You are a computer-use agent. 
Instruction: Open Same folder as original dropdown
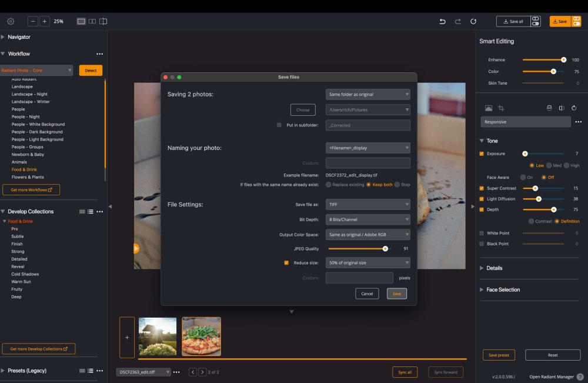pyautogui.click(x=368, y=95)
